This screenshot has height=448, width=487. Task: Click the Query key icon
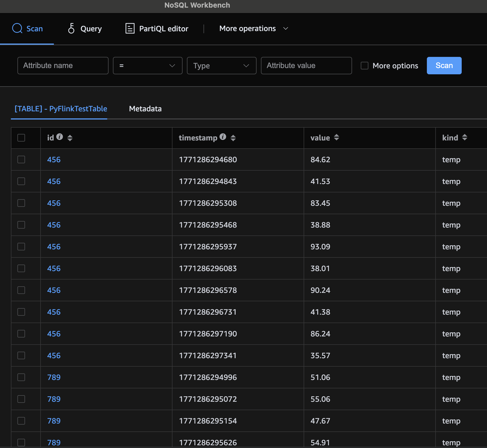71,28
